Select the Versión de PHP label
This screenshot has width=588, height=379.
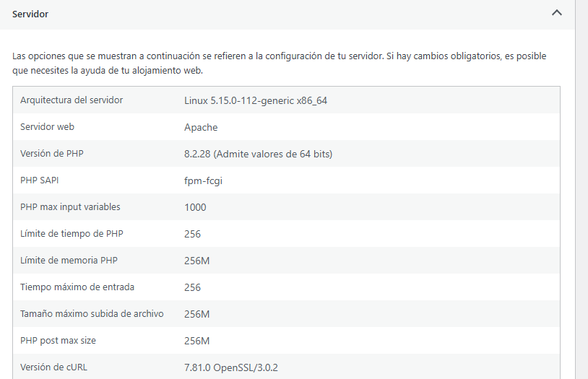(x=52, y=153)
